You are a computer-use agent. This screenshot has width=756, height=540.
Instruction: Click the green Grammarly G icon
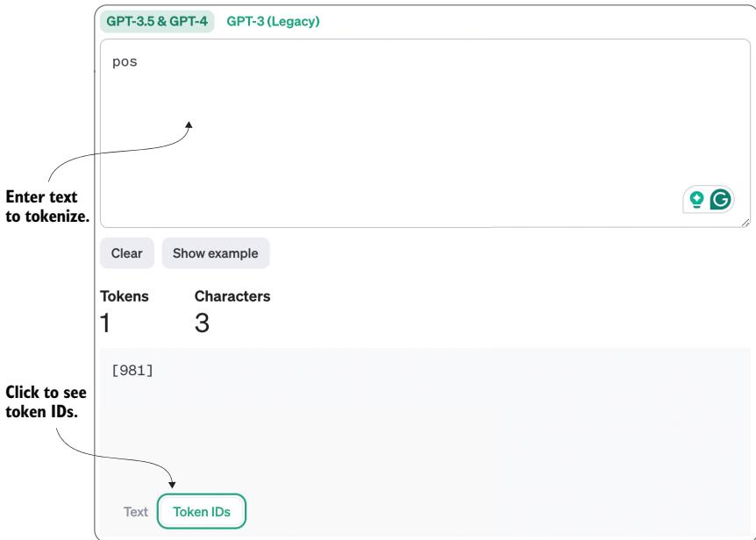coord(720,199)
